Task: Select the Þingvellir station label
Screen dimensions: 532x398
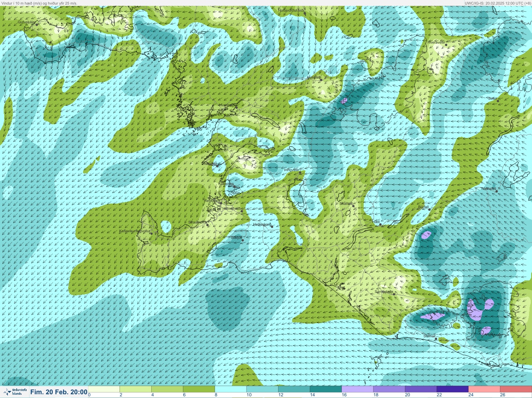Action: coord(291,170)
